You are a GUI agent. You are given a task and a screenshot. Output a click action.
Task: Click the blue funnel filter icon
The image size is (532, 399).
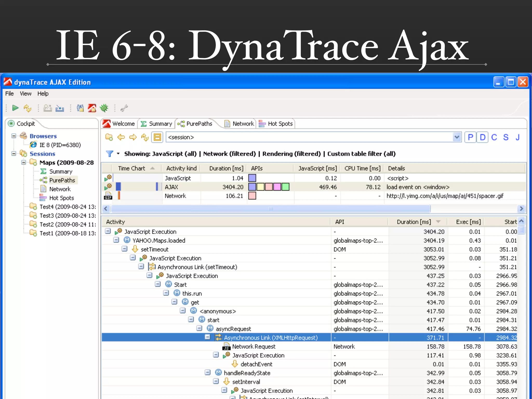[x=110, y=154]
